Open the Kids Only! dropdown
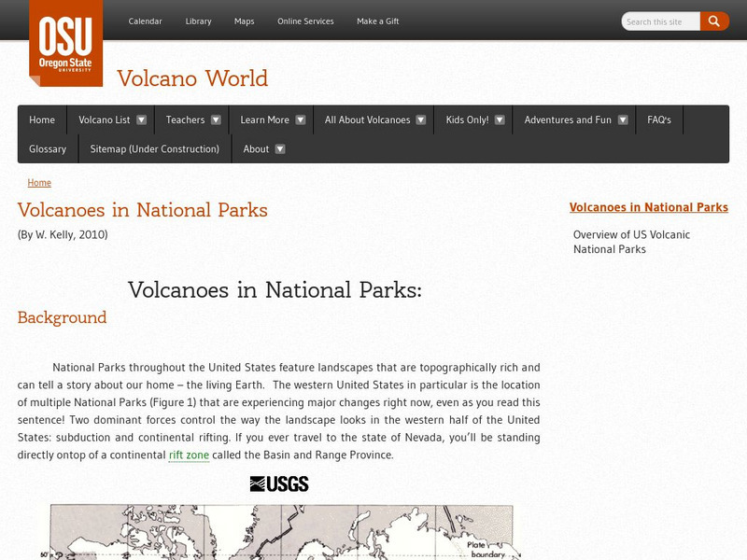The image size is (747, 560). tap(473, 119)
